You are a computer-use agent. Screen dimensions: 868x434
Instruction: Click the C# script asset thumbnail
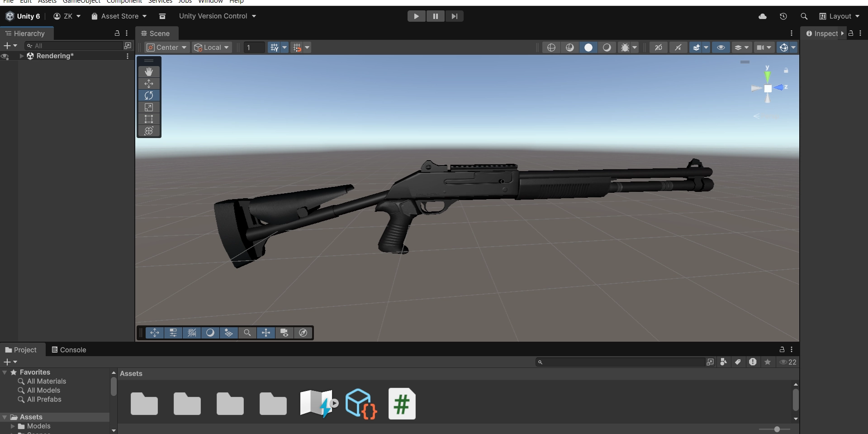[402, 404]
